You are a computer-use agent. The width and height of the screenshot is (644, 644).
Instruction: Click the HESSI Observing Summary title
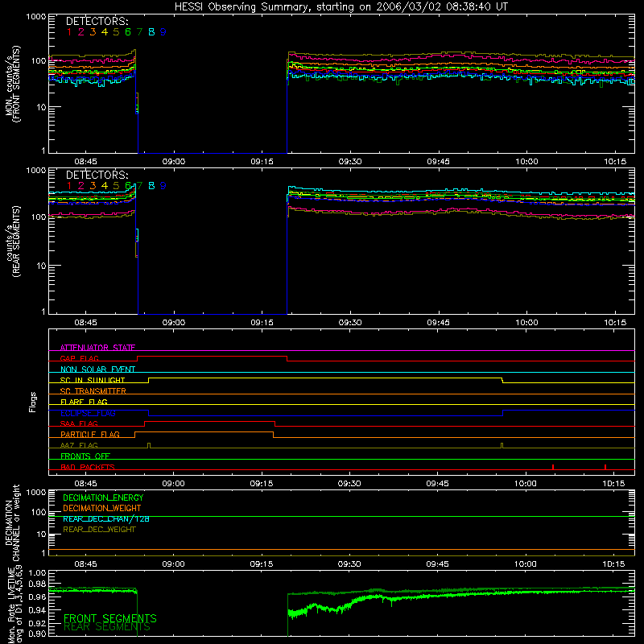pos(341,7)
